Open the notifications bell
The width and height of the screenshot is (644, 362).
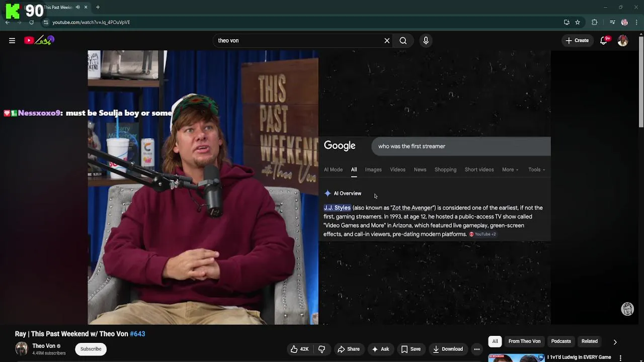point(604,41)
